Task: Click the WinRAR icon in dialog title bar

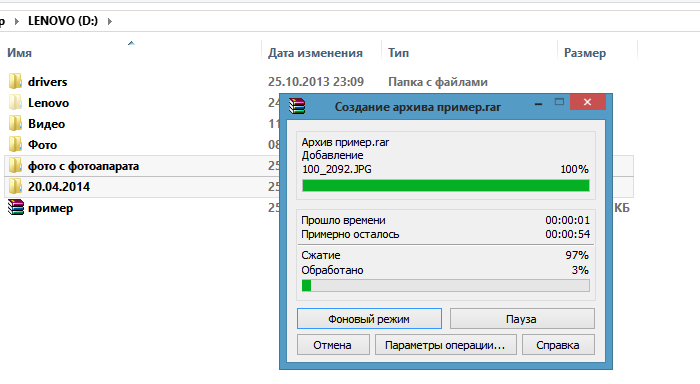Action: (297, 106)
